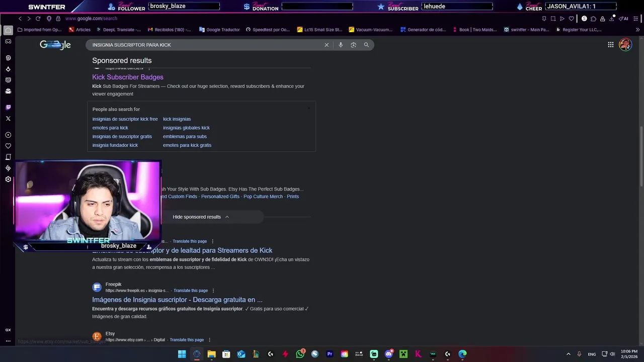This screenshot has height=362, width=644.
Task: Click the Google logo
Action: 55,45
